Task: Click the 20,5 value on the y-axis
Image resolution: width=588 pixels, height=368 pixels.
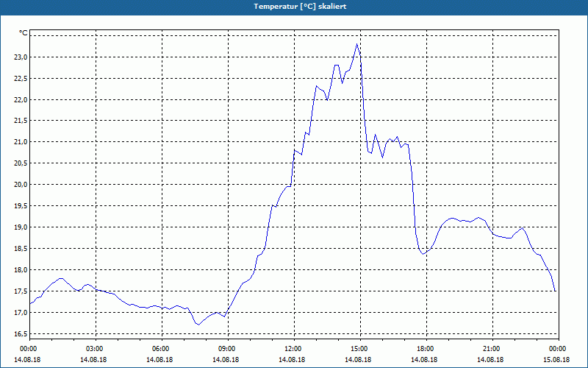Action: pos(21,163)
